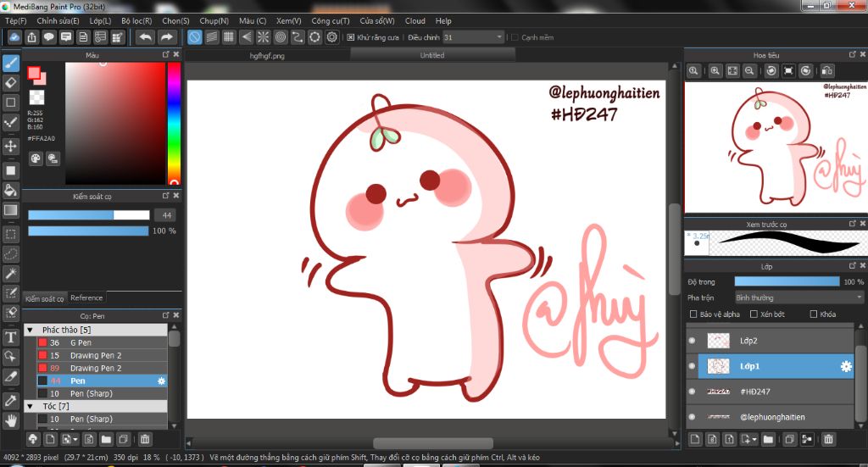Switch to the hgfhgf.png document tab

click(267, 55)
